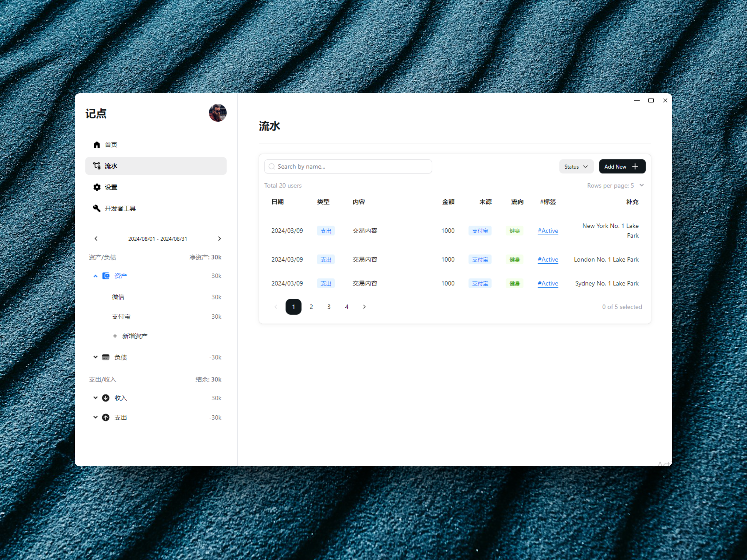Click the up-arrow circle icon beside 支出
This screenshot has height=560, width=747.
[x=106, y=418]
